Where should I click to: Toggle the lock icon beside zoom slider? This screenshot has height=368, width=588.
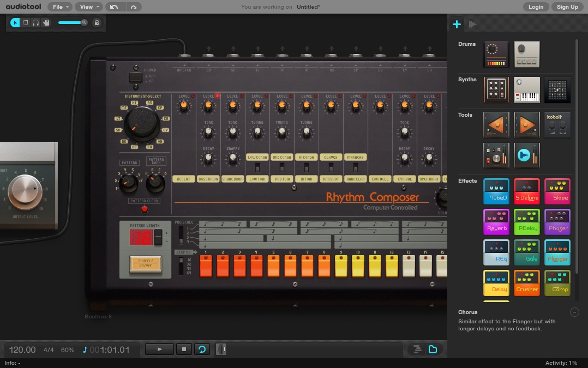(x=97, y=23)
